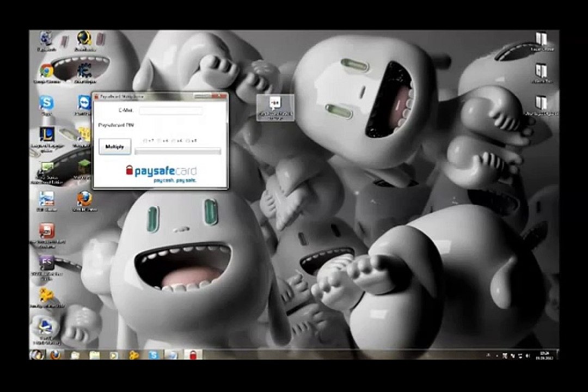Select the second multiplier radio button
Viewport: 588px width, 392px height.
point(160,140)
